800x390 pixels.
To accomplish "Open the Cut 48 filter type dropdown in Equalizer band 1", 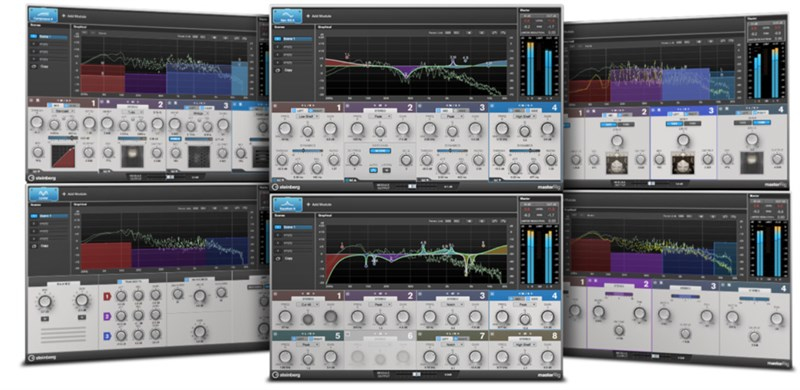I will pos(309,304).
